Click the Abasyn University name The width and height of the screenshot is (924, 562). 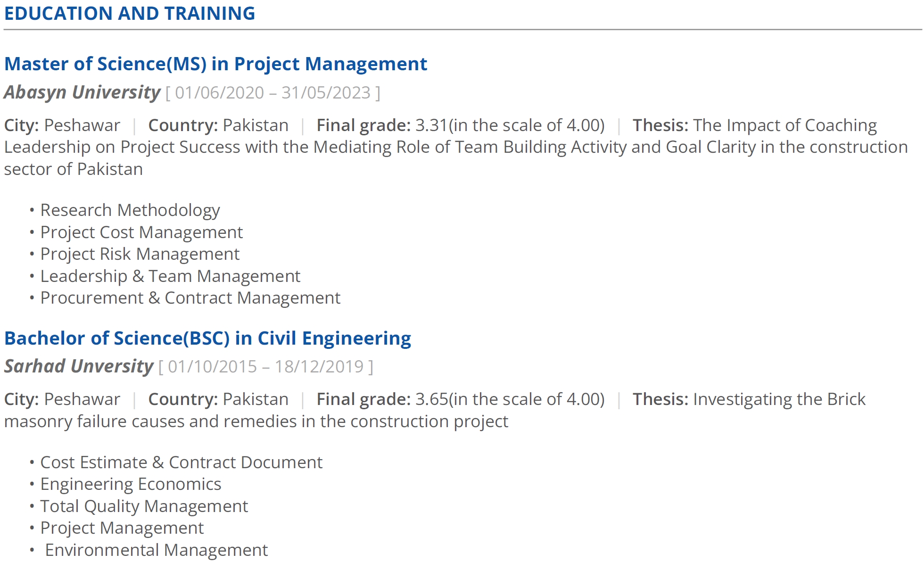pos(82,92)
